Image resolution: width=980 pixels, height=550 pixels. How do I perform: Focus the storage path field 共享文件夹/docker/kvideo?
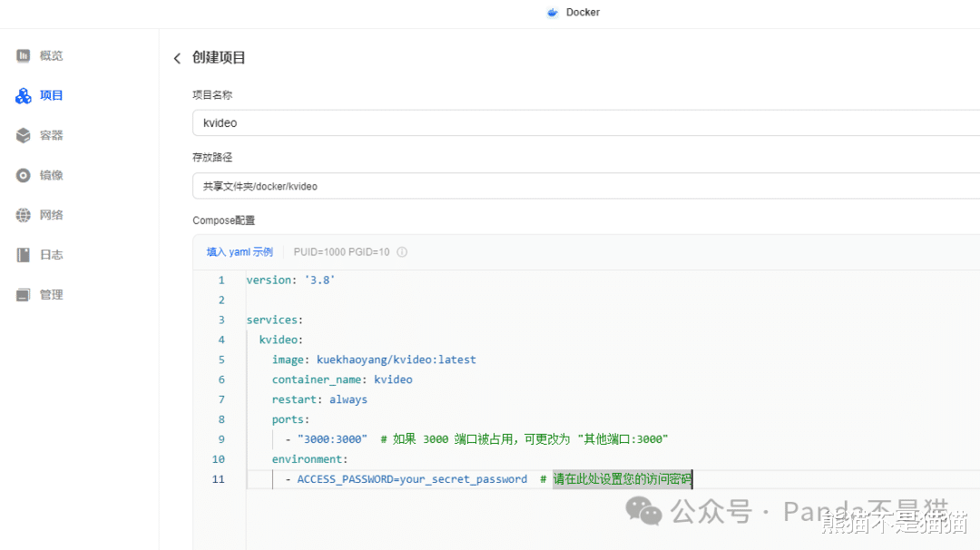[586, 186]
